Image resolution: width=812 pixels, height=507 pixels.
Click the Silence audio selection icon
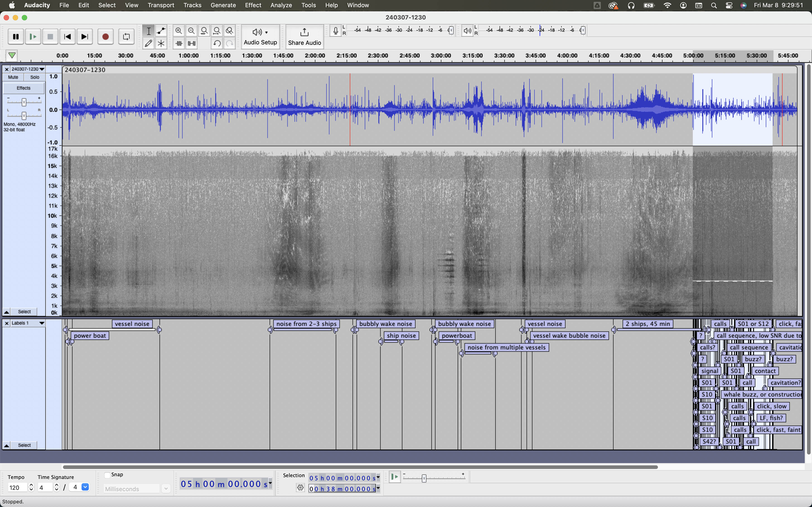192,43
